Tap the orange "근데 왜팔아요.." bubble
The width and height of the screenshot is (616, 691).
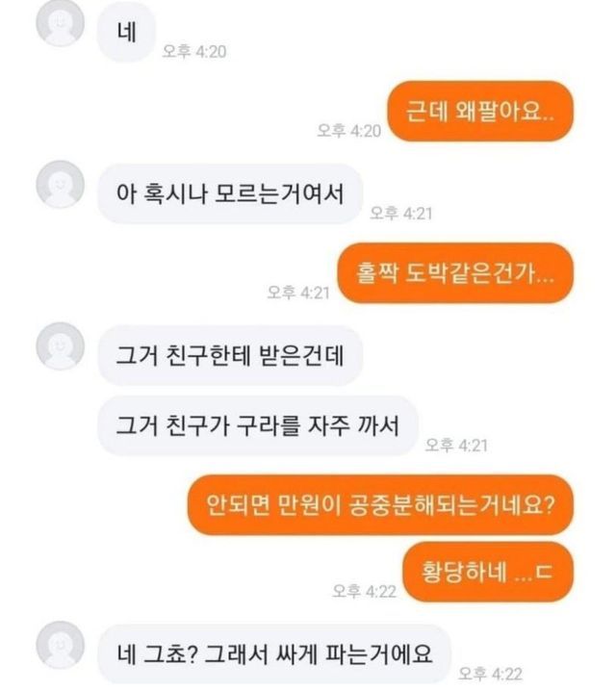click(x=480, y=111)
